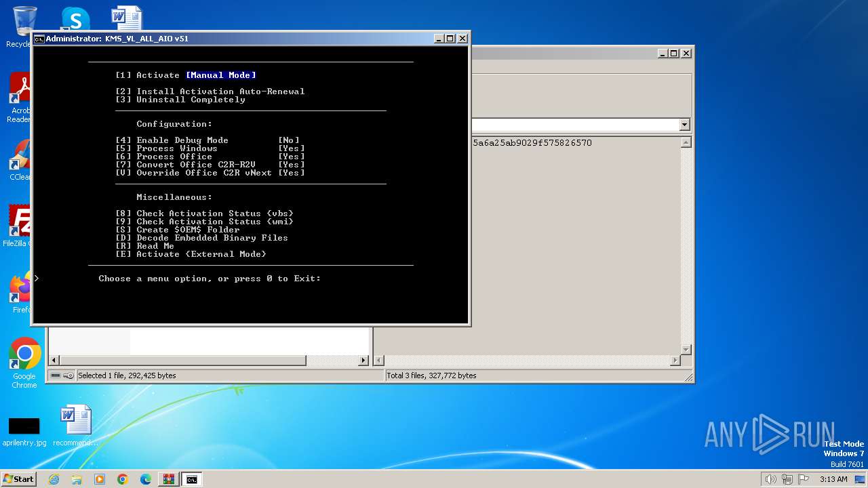
Task: Close the KMS_VL_ALL_AIO console window
Action: pyautogui.click(x=462, y=39)
